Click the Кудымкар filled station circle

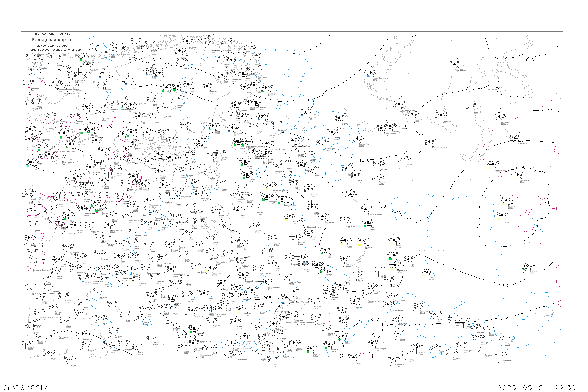tap(344, 259)
